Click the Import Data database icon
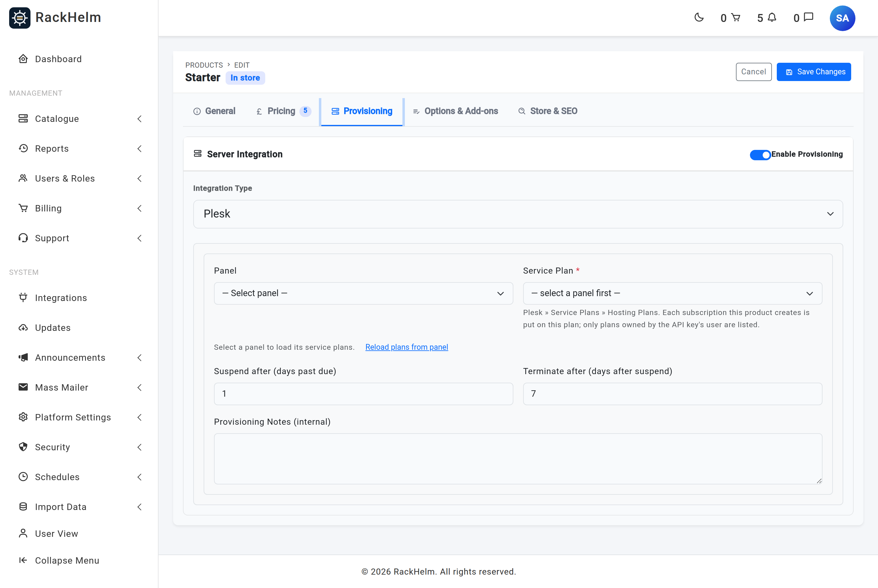The height and width of the screenshot is (588, 878). [x=23, y=507]
